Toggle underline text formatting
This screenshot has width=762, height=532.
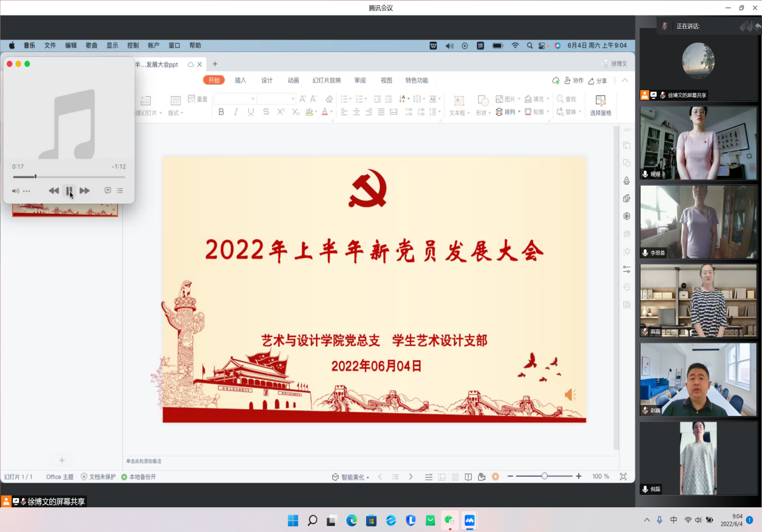pyautogui.click(x=251, y=112)
